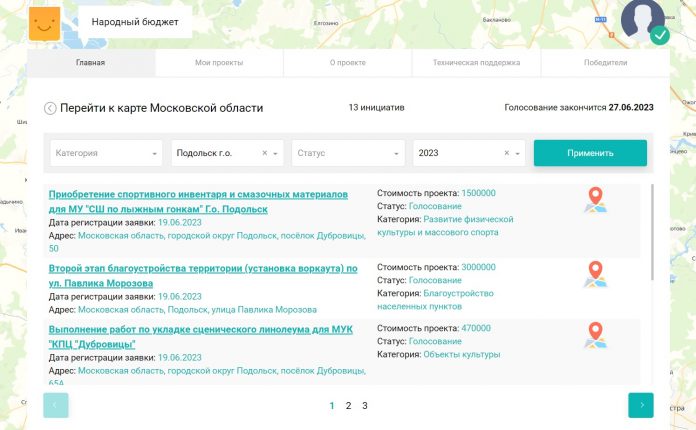This screenshot has height=430, width=696.
Task: Clear the 2023 year filter
Action: point(507,153)
